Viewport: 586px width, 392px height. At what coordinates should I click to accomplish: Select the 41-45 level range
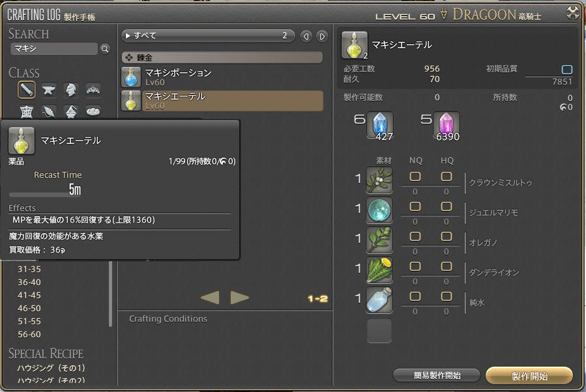click(x=29, y=296)
